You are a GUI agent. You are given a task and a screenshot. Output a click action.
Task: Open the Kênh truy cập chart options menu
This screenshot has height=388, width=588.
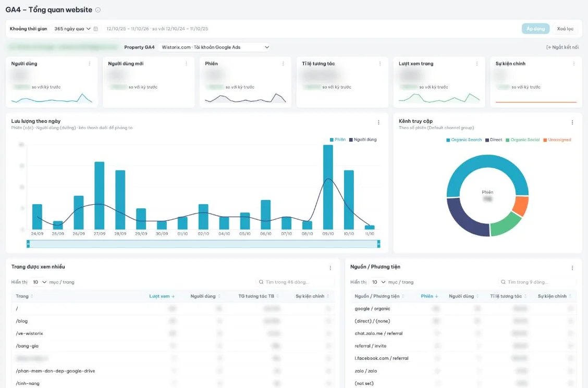(572, 122)
